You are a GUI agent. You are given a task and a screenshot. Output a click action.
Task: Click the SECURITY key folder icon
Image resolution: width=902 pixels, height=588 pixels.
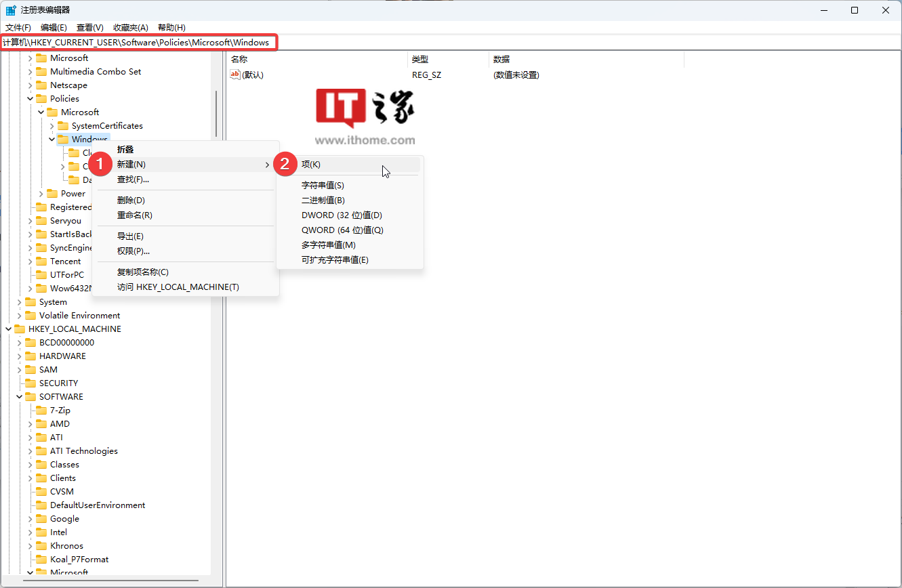[x=30, y=383]
